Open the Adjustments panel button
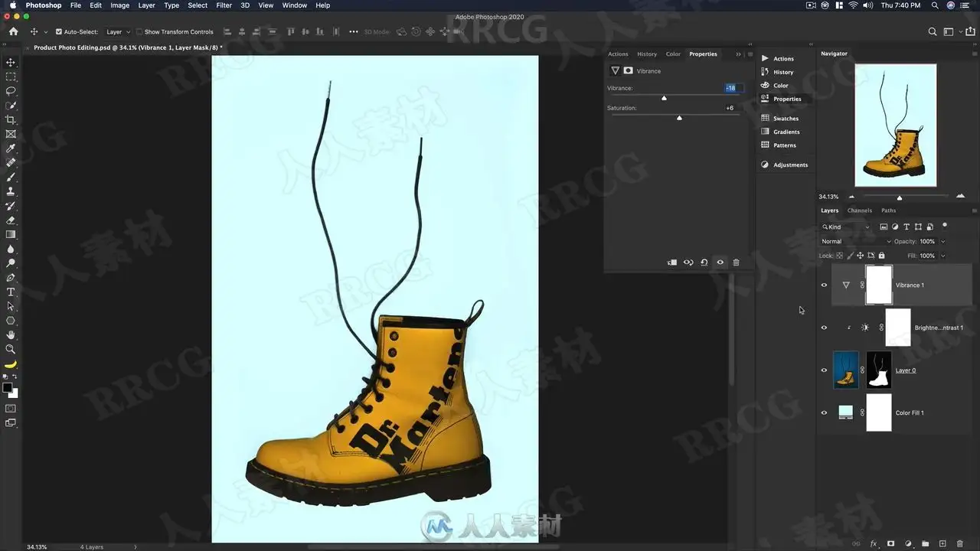 click(x=784, y=165)
